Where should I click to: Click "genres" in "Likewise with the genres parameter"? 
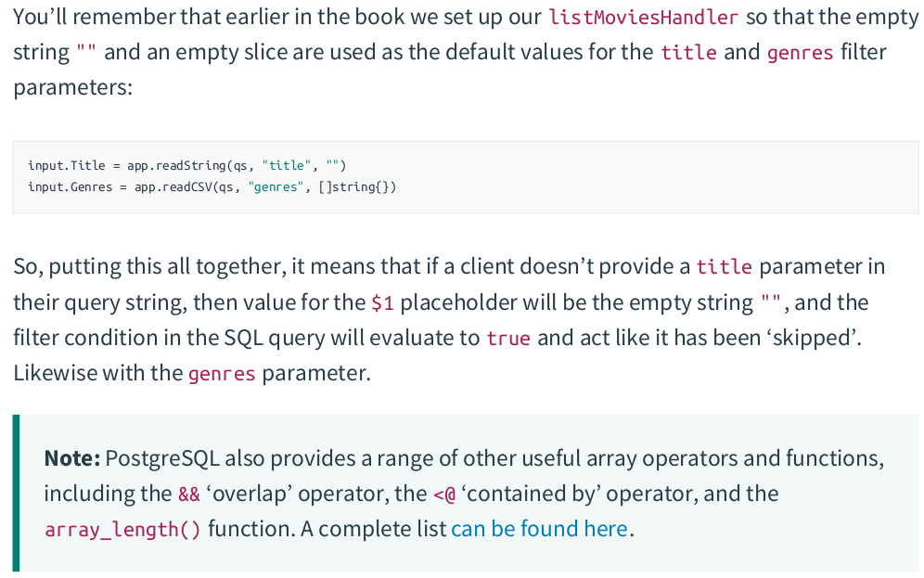(221, 374)
